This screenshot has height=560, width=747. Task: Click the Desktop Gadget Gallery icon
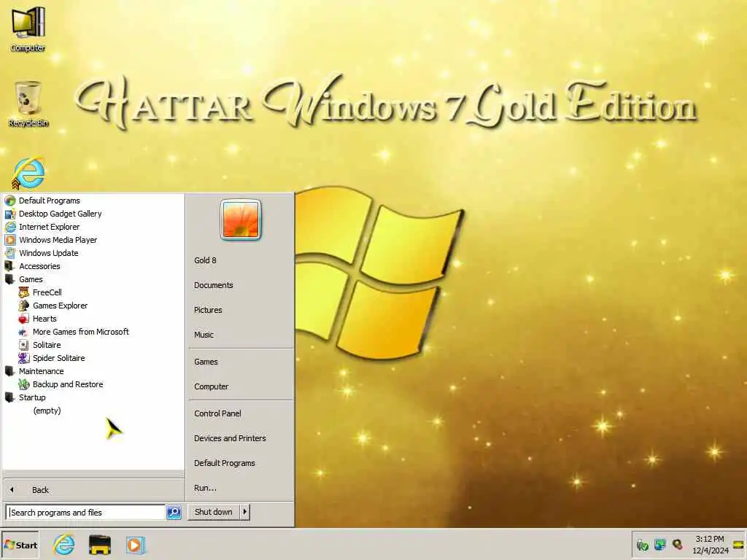click(10, 214)
